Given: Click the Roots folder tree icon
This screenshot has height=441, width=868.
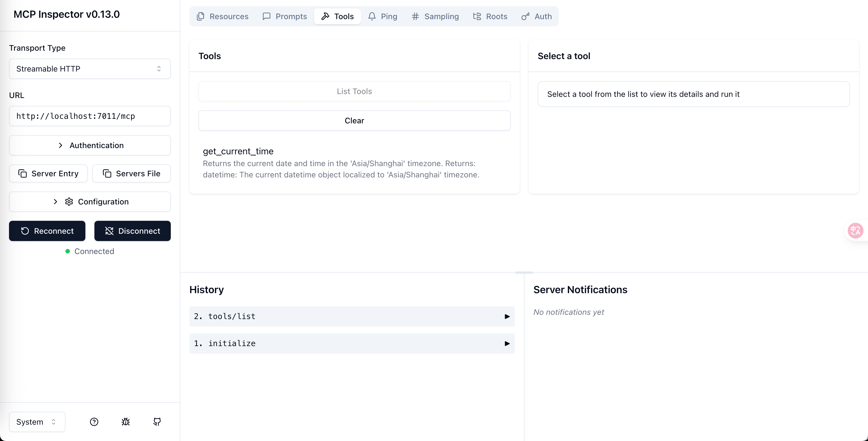Looking at the screenshot, I should click(x=477, y=16).
